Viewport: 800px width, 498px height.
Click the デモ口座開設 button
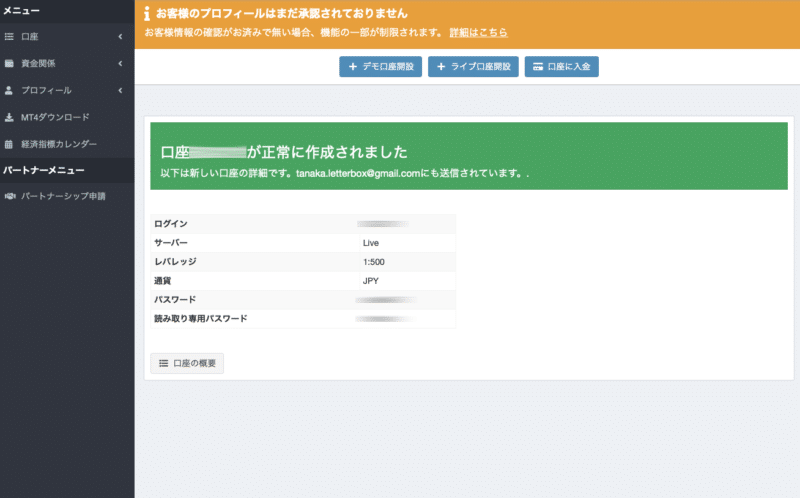click(x=381, y=66)
